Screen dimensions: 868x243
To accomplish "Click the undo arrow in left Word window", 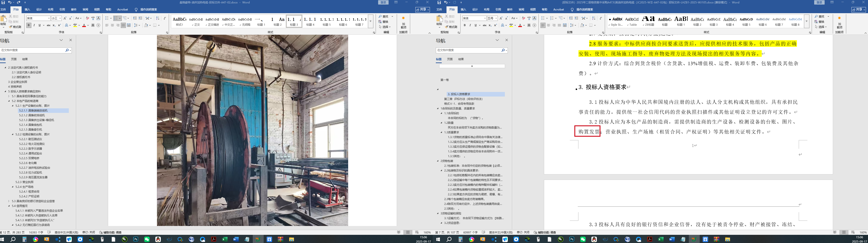I will [x=10, y=2].
